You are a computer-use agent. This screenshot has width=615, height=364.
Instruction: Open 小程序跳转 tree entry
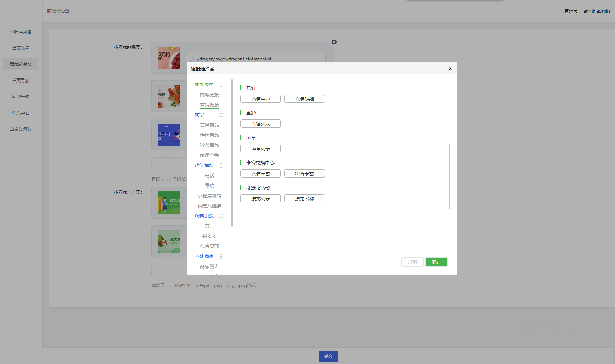[209, 196]
